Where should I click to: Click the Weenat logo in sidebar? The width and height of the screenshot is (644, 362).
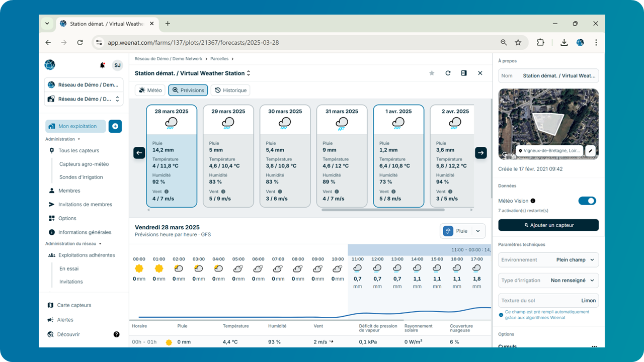[x=50, y=65]
